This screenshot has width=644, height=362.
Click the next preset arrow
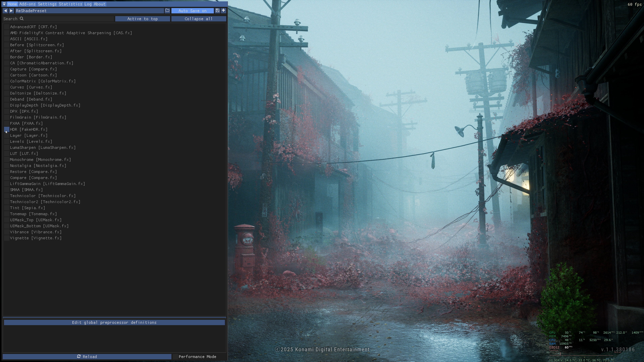pos(11,11)
